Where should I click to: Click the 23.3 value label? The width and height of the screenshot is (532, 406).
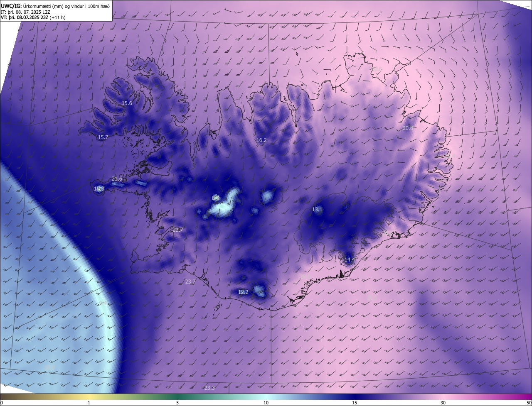pyautogui.click(x=209, y=388)
